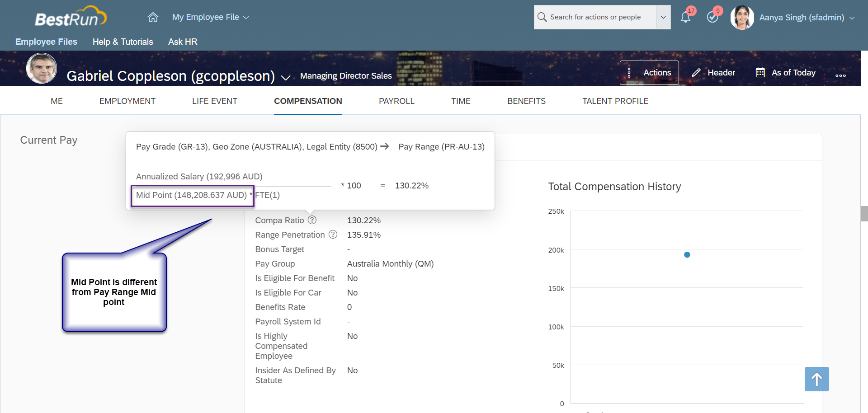
Task: Open the Ask HR link
Action: [x=183, y=42]
